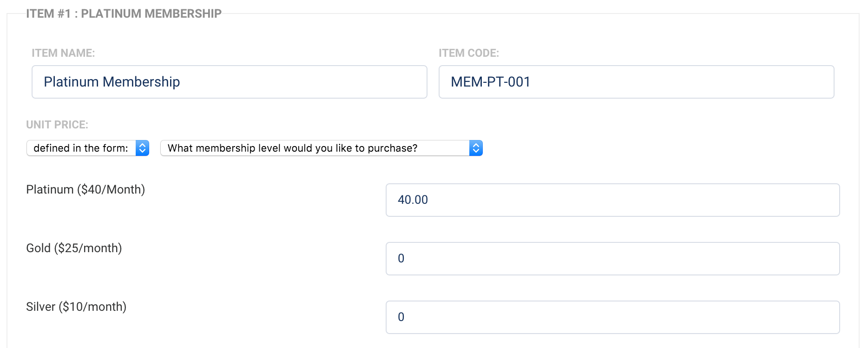Click on the "Platinum Membership" name text
The width and height of the screenshot is (868, 348).
tap(112, 82)
